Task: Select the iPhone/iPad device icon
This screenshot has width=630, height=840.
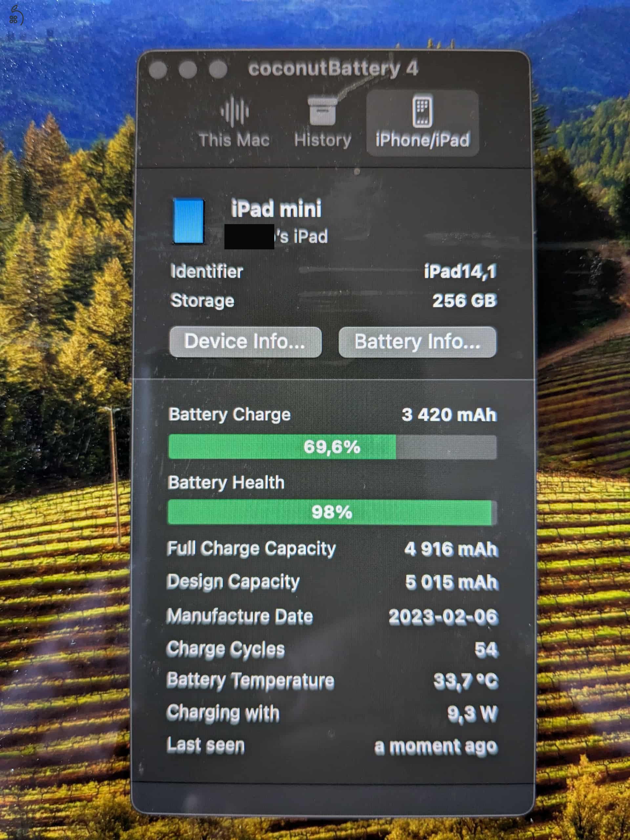Action: 422,111
